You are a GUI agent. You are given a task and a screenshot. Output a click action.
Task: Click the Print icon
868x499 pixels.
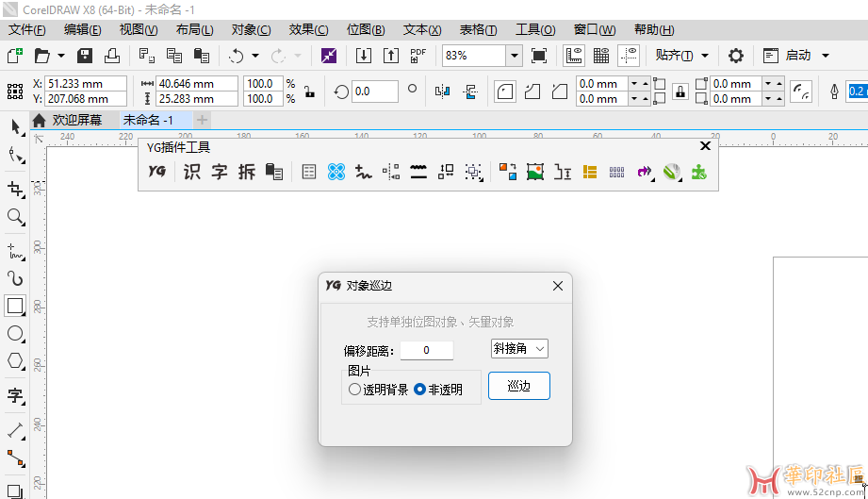112,56
